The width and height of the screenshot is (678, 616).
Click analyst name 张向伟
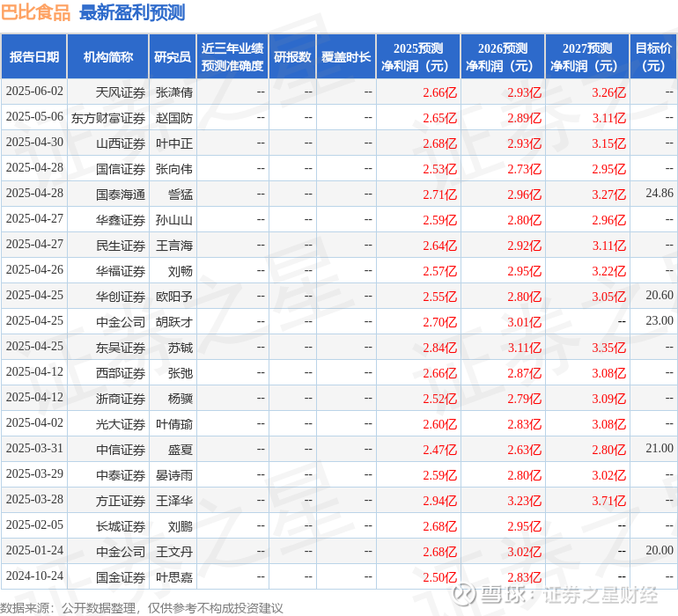tap(173, 169)
